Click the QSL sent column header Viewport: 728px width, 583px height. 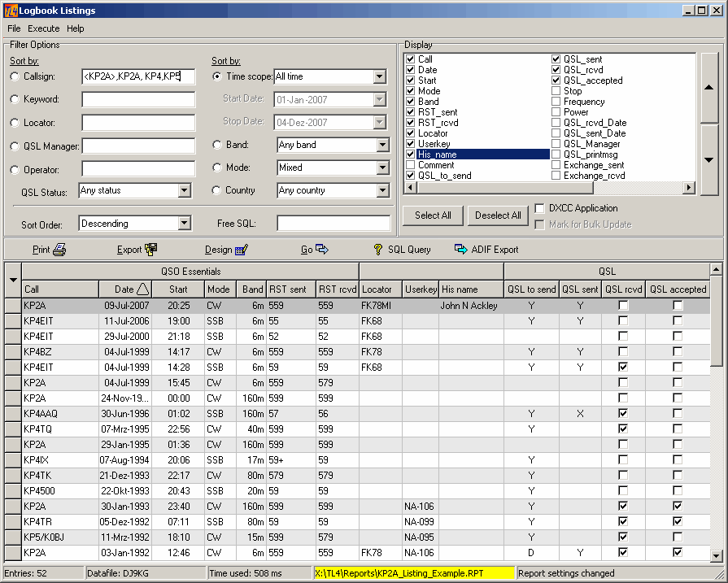580,289
